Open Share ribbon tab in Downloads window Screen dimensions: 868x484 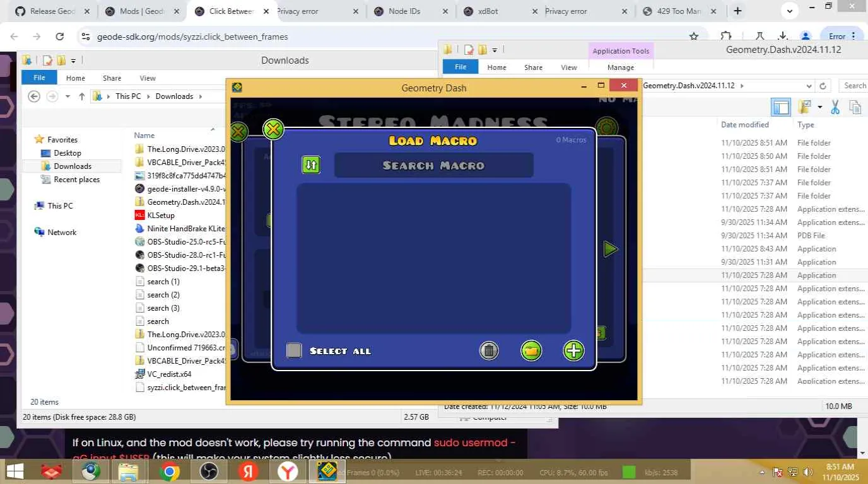pyautogui.click(x=112, y=78)
